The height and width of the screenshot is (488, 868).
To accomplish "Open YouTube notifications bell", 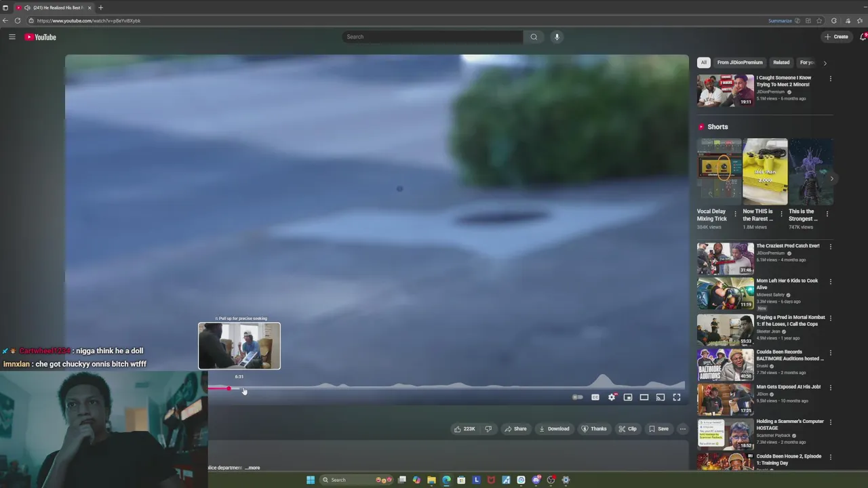I will coord(863,37).
